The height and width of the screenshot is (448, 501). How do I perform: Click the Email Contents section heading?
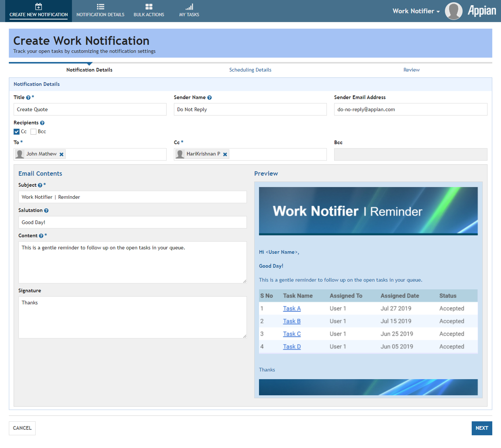[x=40, y=174]
